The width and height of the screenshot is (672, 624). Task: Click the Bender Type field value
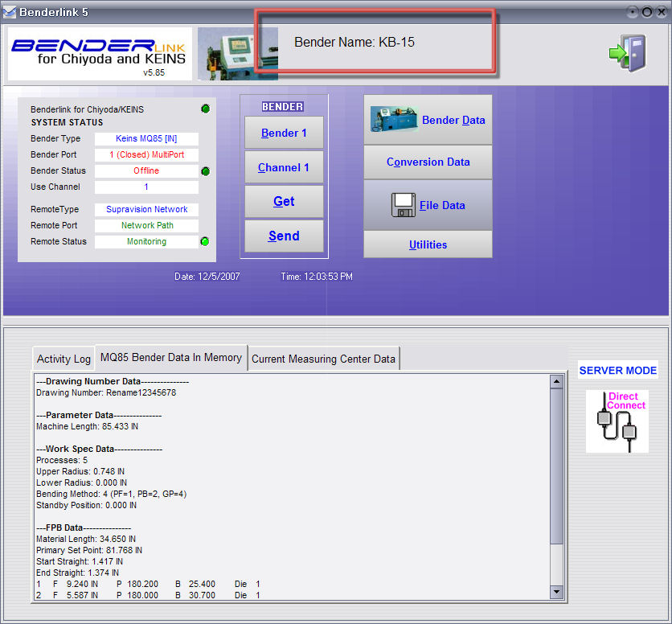[146, 139]
